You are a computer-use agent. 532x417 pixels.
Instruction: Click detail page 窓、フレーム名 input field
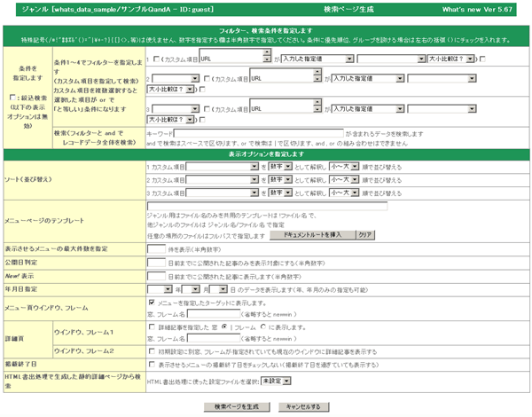(214, 338)
